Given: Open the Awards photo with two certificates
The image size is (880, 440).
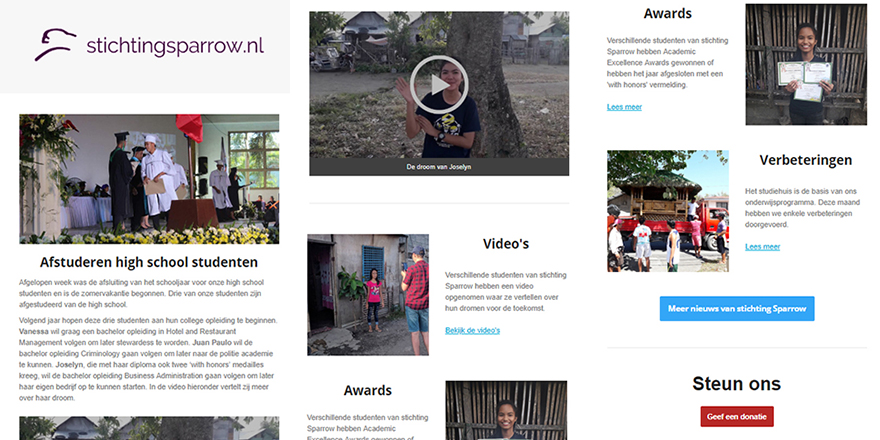Looking at the screenshot, I should [x=805, y=64].
